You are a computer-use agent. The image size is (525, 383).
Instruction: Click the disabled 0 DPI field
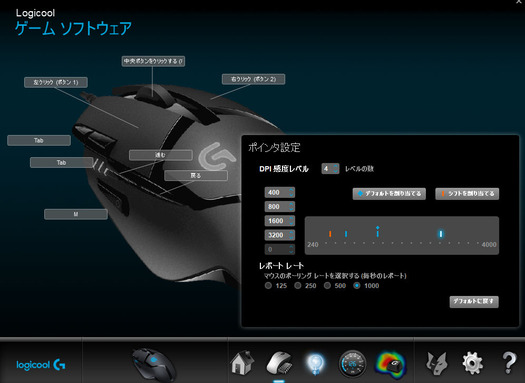click(280, 249)
